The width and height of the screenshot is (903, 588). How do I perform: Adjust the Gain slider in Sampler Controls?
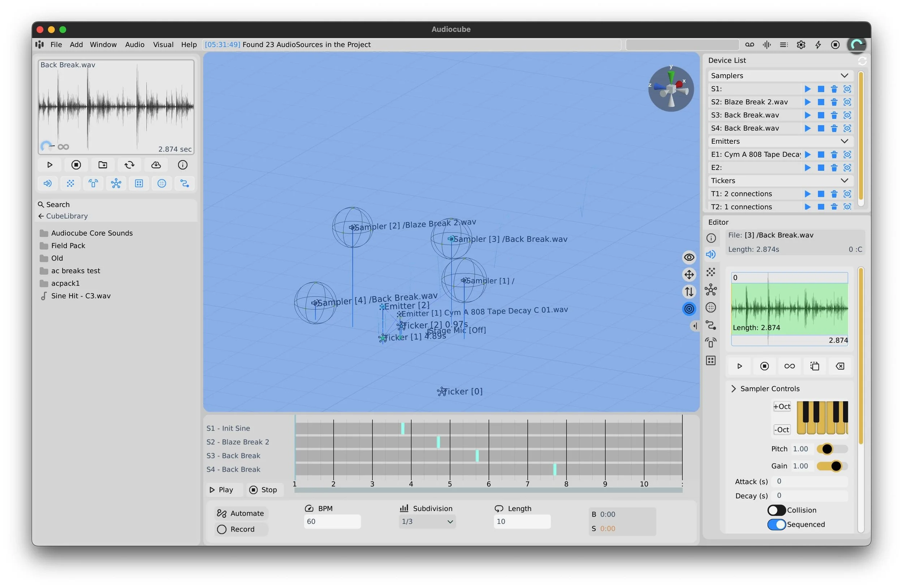click(833, 466)
